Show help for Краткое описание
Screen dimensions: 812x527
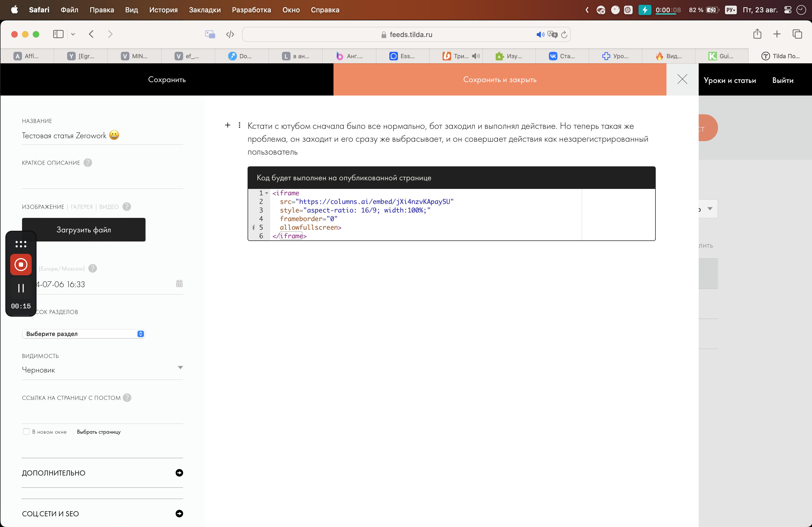(88, 163)
